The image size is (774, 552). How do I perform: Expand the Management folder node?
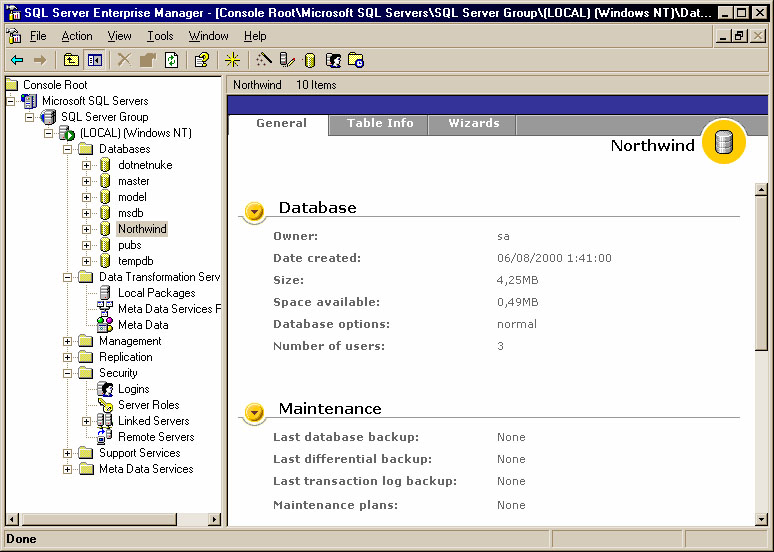pyautogui.click(x=68, y=341)
